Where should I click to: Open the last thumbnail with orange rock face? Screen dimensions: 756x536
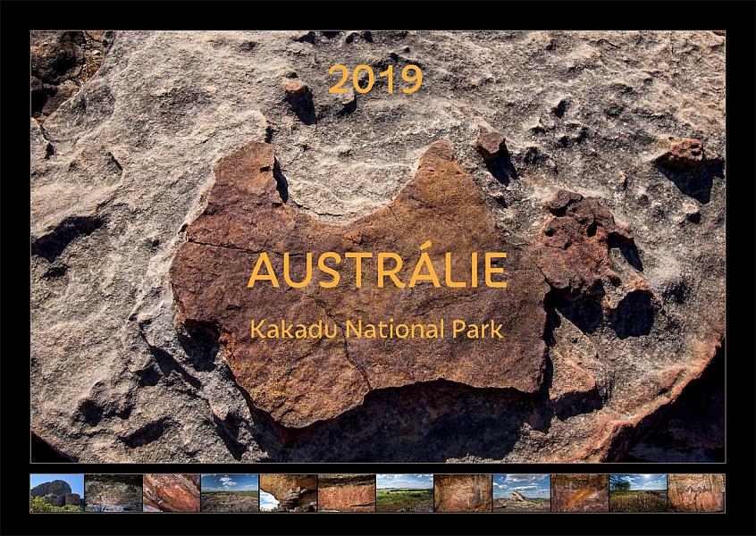click(x=696, y=492)
